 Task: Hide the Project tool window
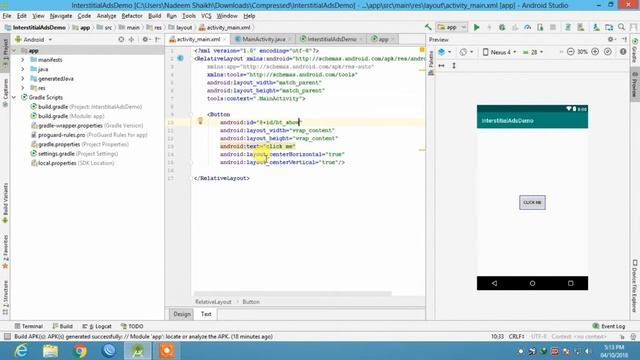pos(158,40)
